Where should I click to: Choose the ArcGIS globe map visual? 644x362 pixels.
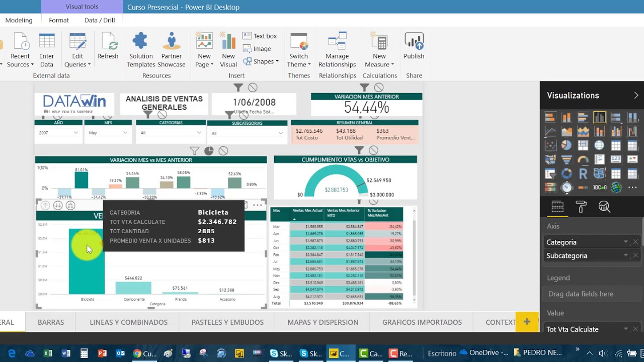tap(616, 188)
